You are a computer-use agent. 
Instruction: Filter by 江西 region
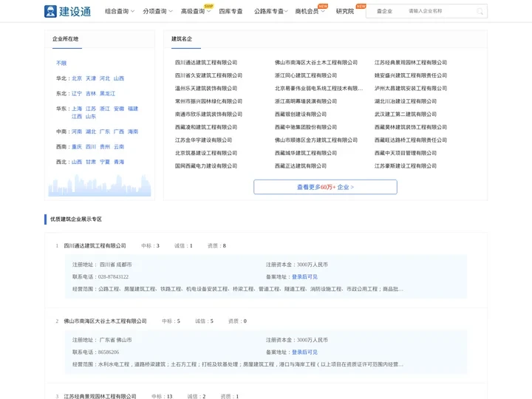(x=77, y=117)
